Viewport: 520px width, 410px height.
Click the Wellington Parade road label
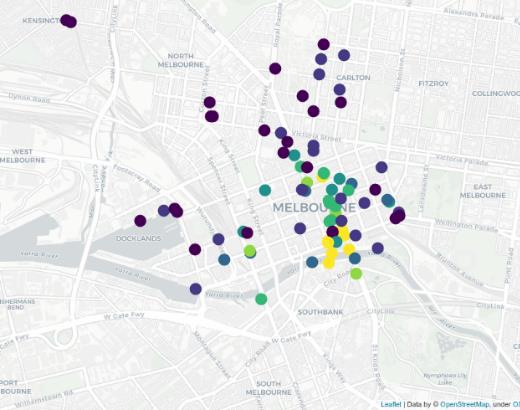click(x=466, y=226)
